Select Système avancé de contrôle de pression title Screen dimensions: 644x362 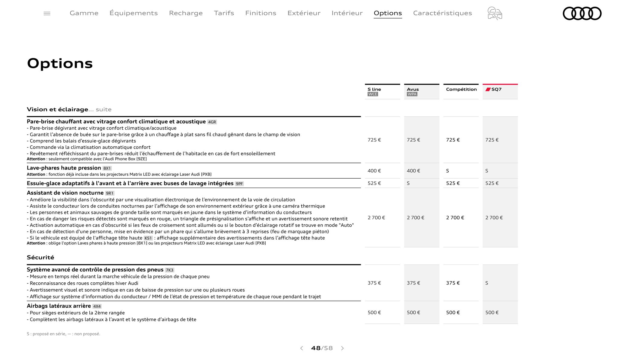click(x=95, y=270)
